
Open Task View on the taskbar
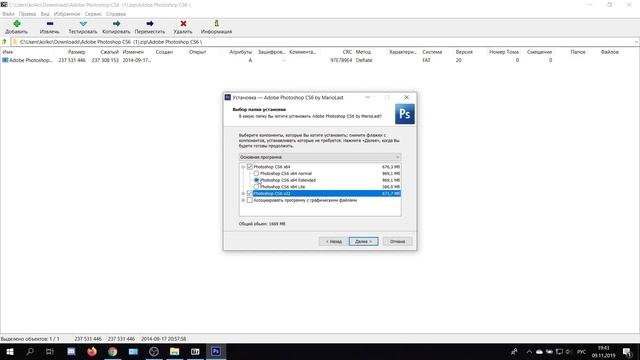pos(50,351)
